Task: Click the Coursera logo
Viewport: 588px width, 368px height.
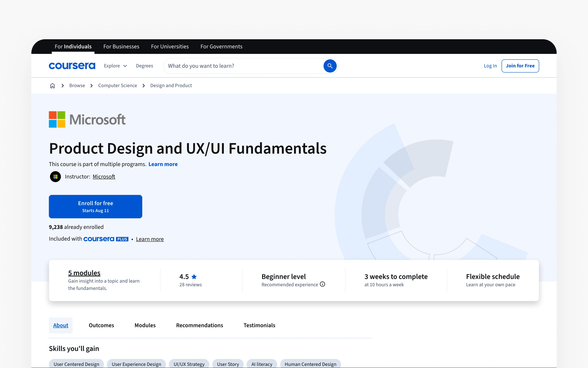Action: click(72, 66)
